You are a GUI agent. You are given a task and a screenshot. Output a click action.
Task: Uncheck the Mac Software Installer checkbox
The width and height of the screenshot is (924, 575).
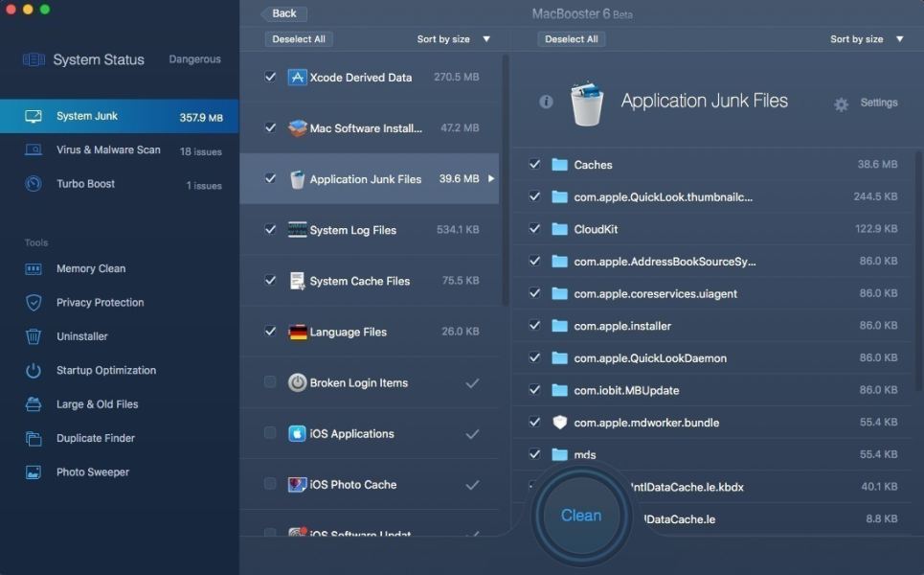coord(270,127)
